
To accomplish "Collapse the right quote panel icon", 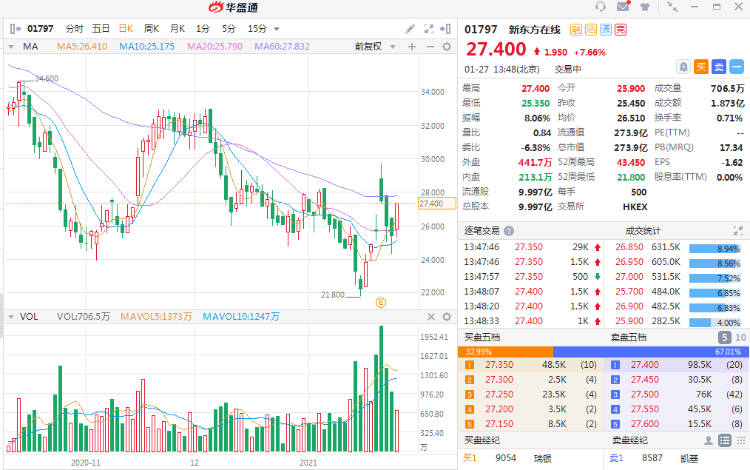I will click(x=445, y=29).
